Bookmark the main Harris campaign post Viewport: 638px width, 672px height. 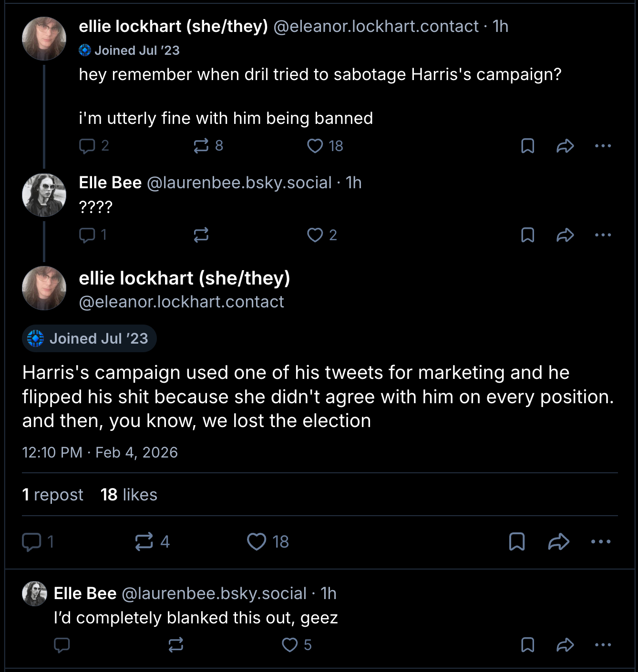517,542
